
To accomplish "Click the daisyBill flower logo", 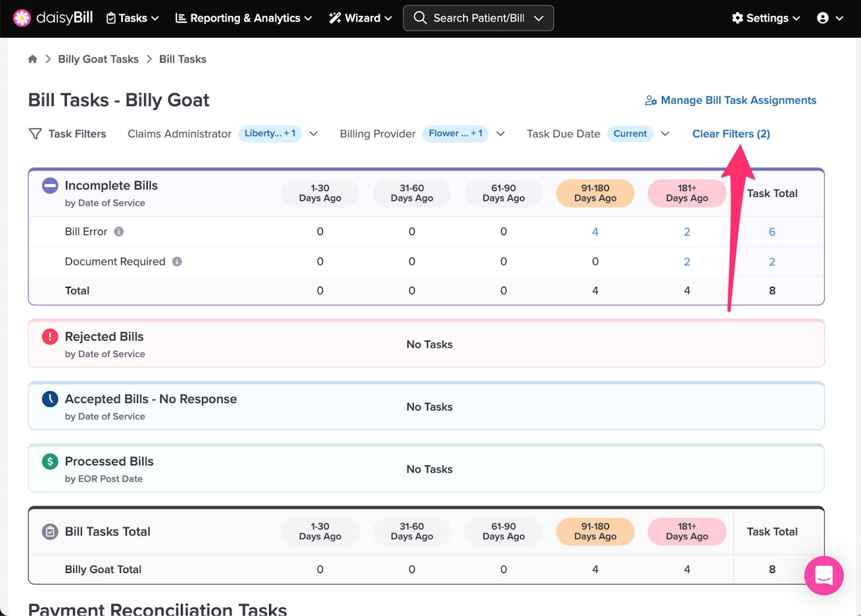I will point(22,18).
